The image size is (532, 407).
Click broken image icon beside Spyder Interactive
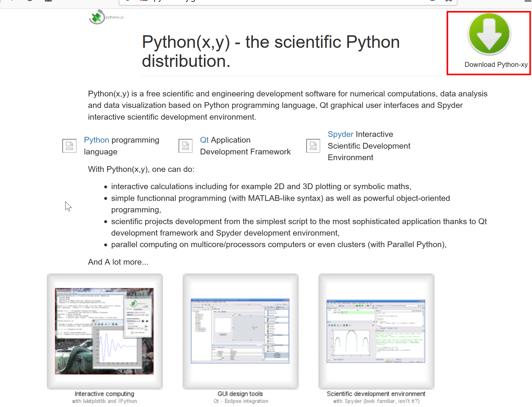point(313,146)
